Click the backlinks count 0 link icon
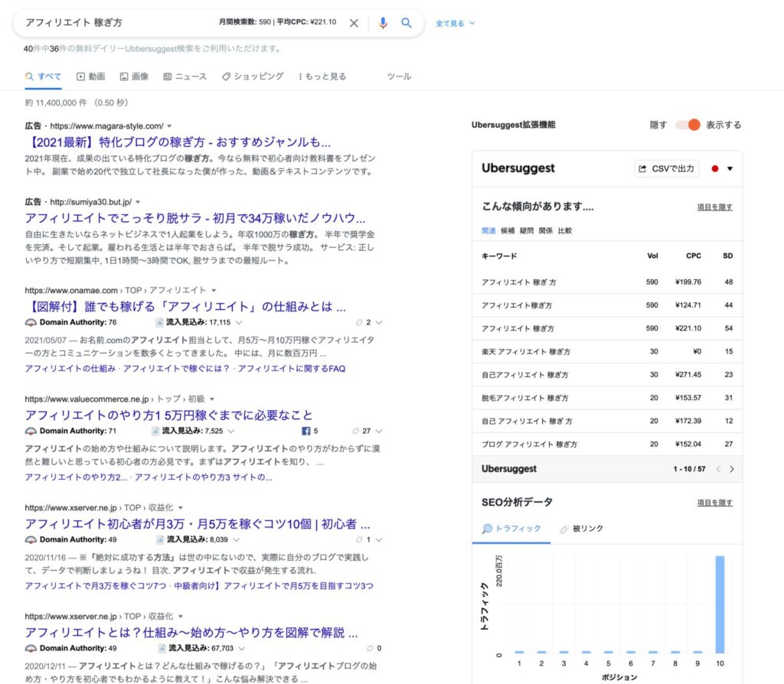Image resolution: width=784 pixels, height=684 pixels. tap(370, 649)
